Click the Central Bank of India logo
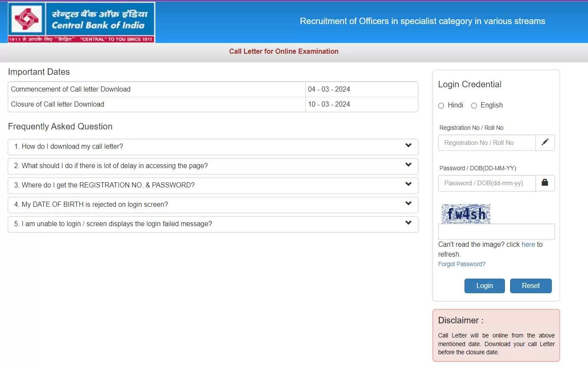Viewport: 588px width, 365px height. tap(81, 22)
